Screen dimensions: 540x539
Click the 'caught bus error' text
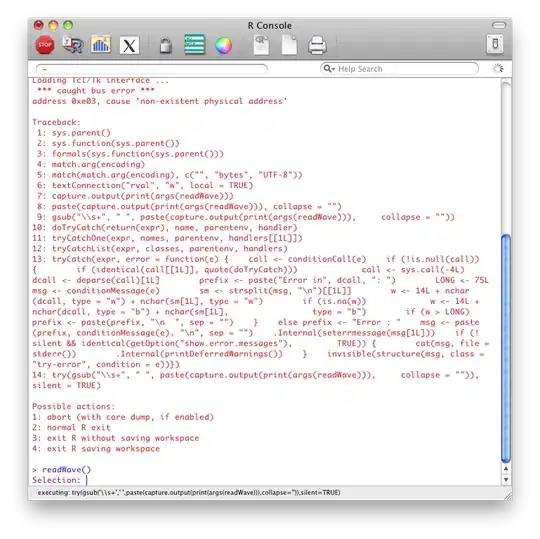click(x=96, y=91)
